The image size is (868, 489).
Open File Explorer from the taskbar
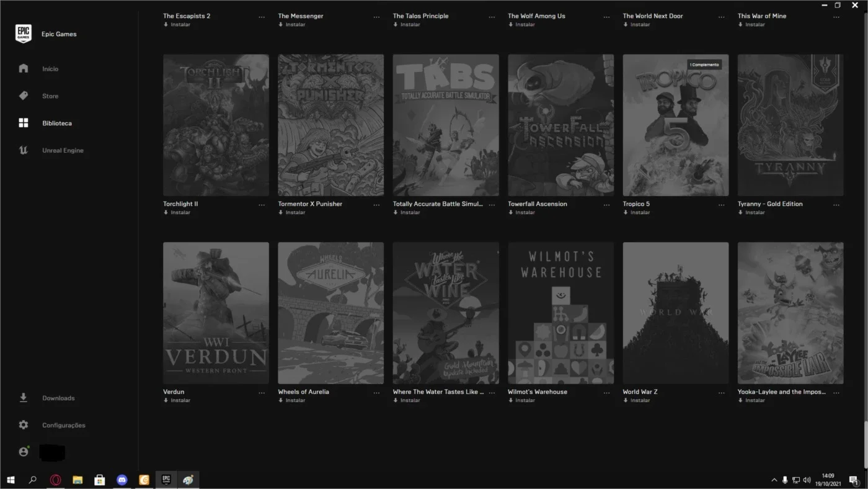(x=77, y=480)
